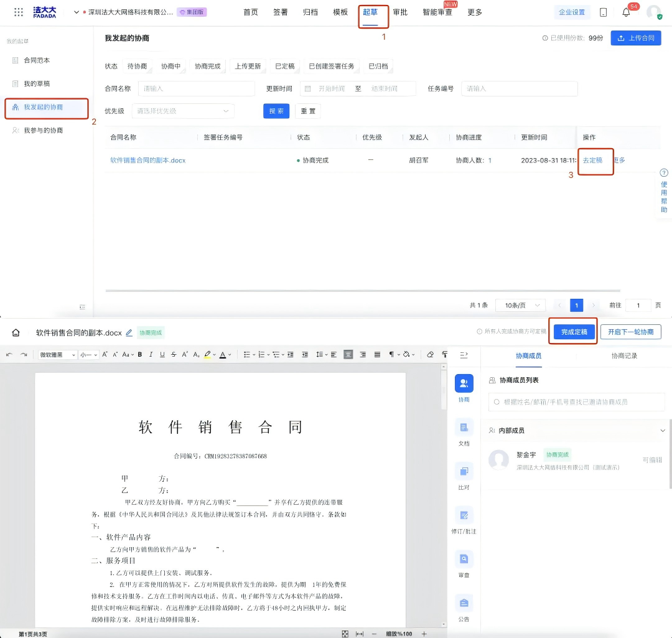Collapse the 内部成员 section
The image size is (672, 638).
[662, 430]
